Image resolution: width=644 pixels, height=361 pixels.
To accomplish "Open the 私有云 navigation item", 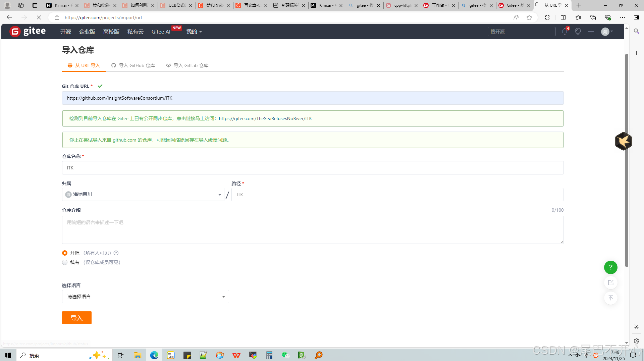I will [x=136, y=32].
